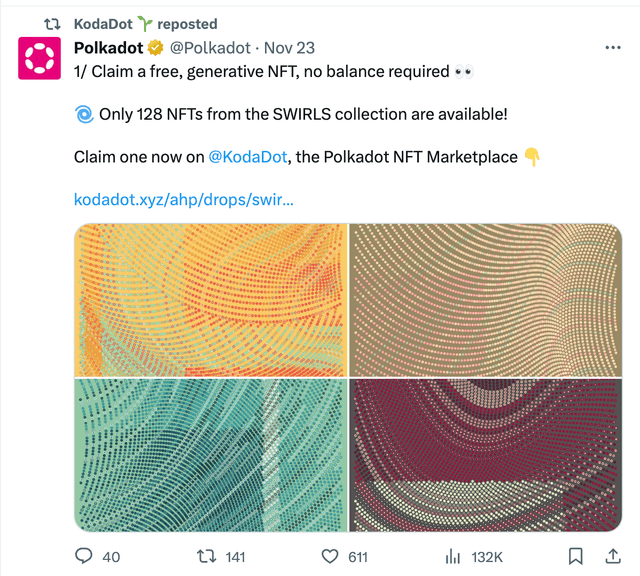Open the @KodaDot mention link
The height and width of the screenshot is (576, 640).
tap(248, 157)
